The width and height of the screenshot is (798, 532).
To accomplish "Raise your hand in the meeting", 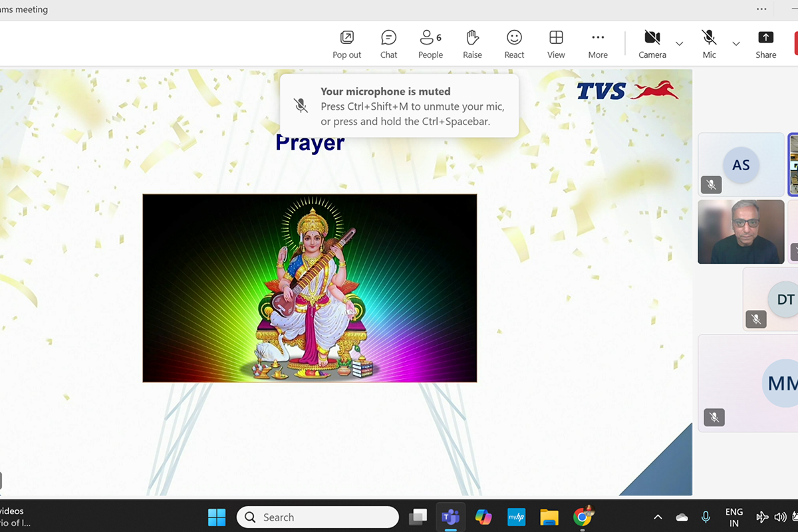I will point(472,45).
